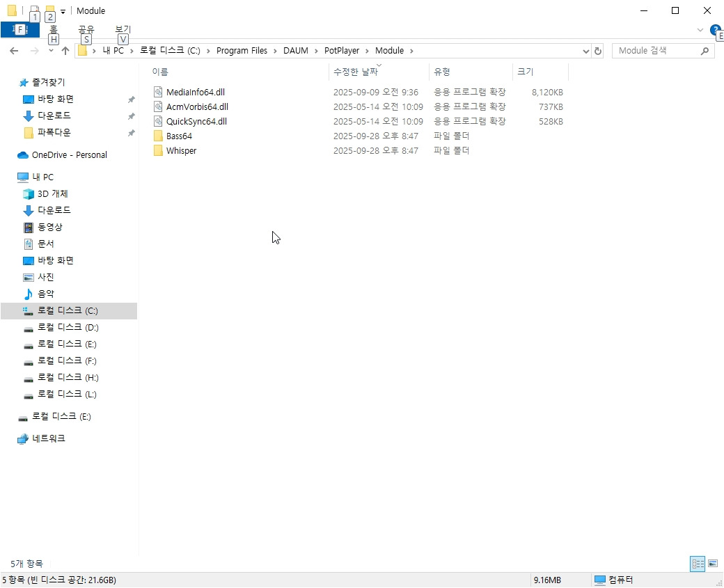Click the 8,120KB size cell
This screenshot has height=588, width=724.
[547, 93]
